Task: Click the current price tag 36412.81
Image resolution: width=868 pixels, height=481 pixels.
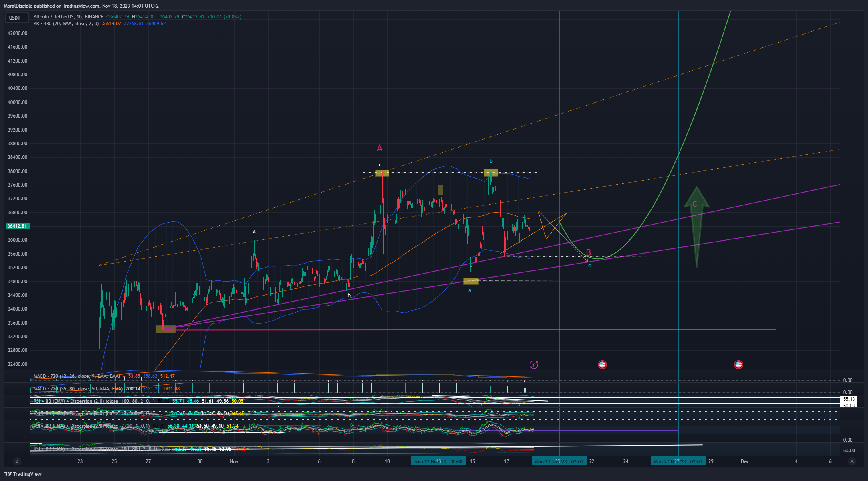Action: pos(18,226)
